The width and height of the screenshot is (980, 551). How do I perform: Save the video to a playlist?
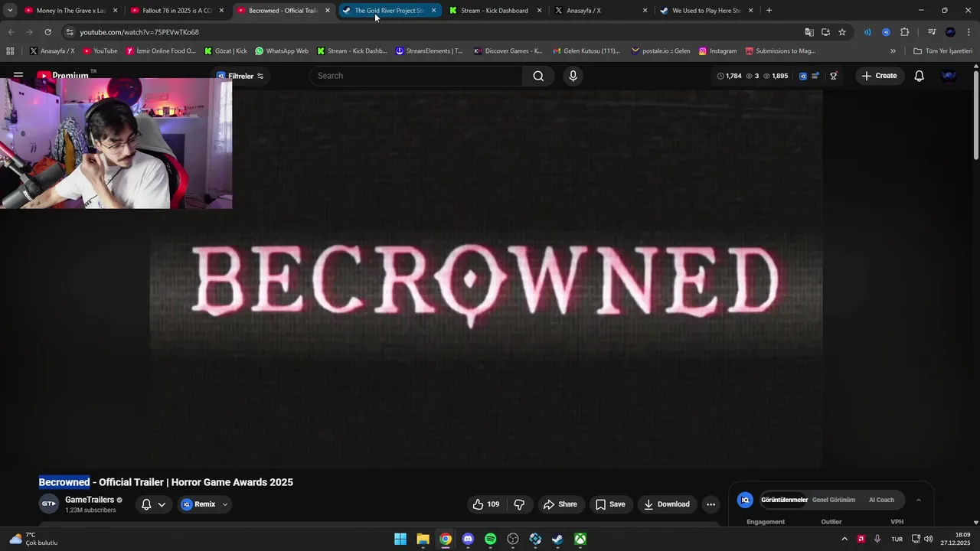point(610,504)
